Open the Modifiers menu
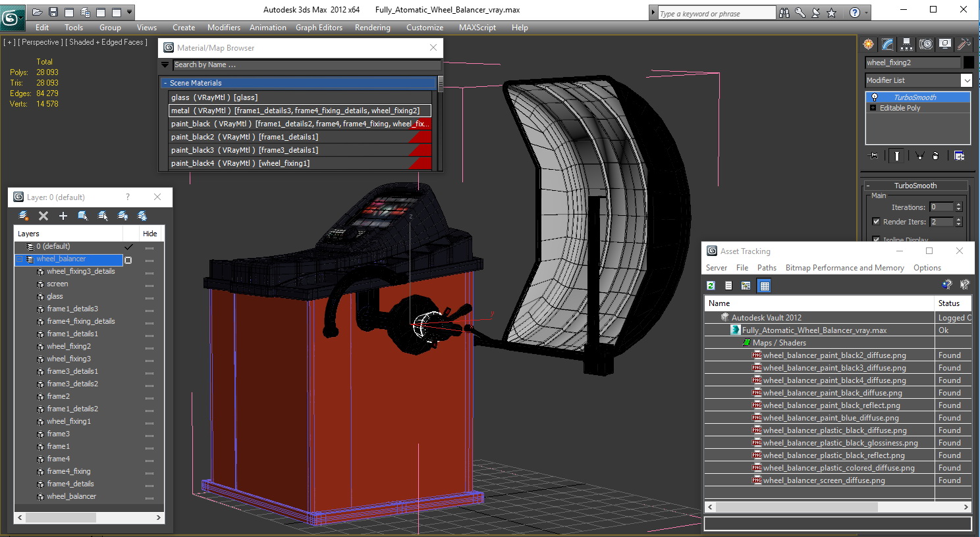Screen dimensions: 980x537 point(224,28)
